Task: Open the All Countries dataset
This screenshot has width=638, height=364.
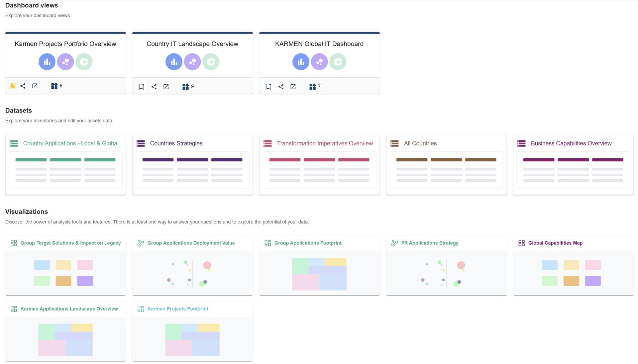Action: pyautogui.click(x=420, y=143)
